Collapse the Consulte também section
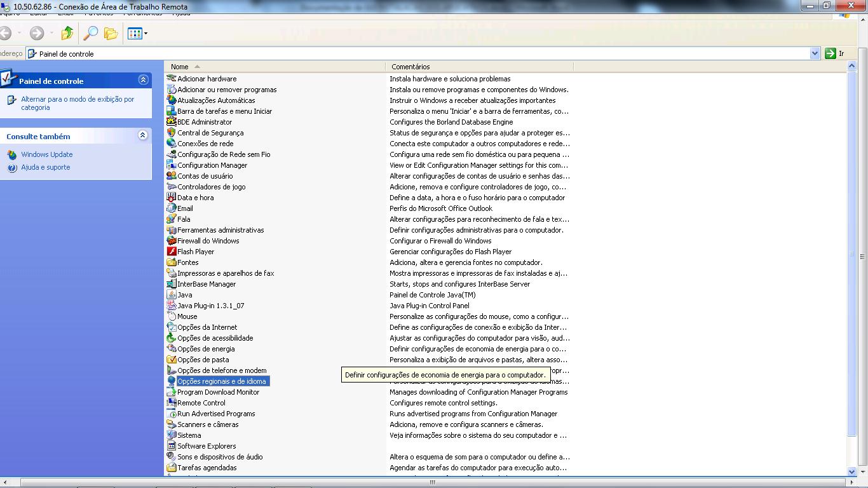This screenshot has height=488, width=868. (143, 135)
